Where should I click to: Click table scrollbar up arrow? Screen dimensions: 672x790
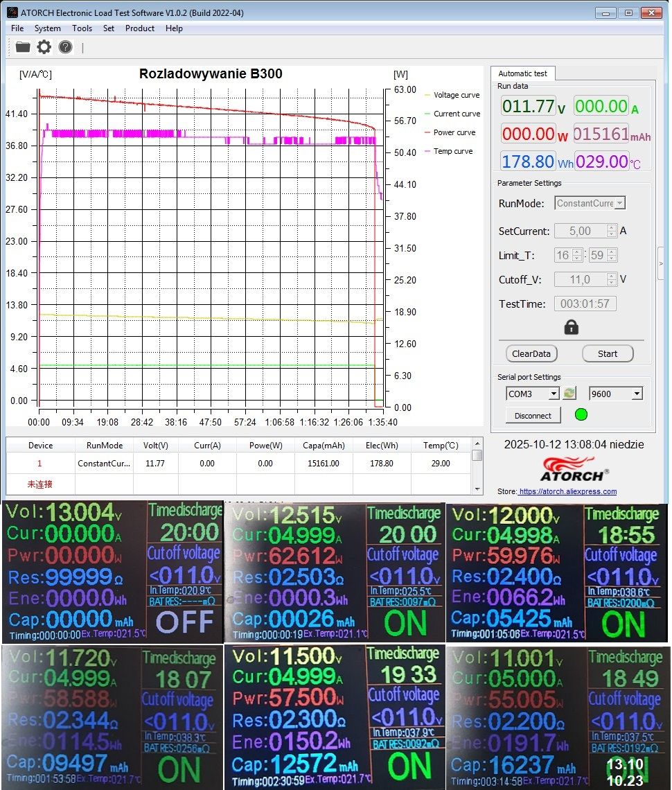[477, 443]
